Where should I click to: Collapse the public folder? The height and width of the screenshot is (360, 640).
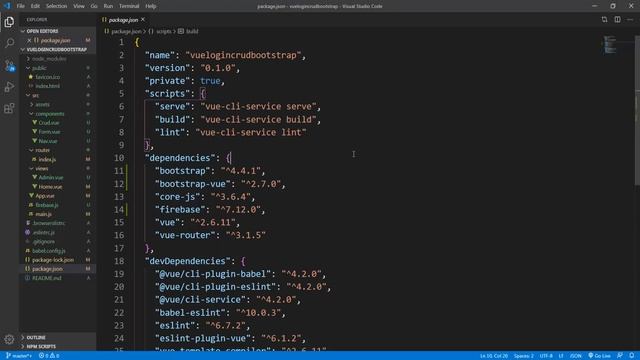click(57, 68)
